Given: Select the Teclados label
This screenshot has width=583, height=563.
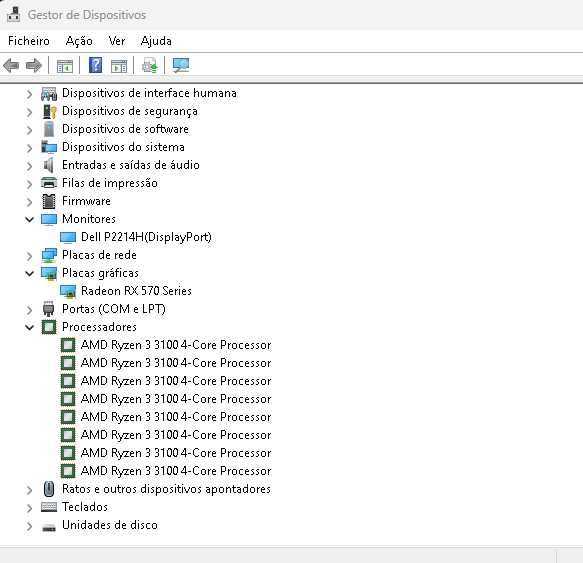Looking at the screenshot, I should (x=85, y=507).
